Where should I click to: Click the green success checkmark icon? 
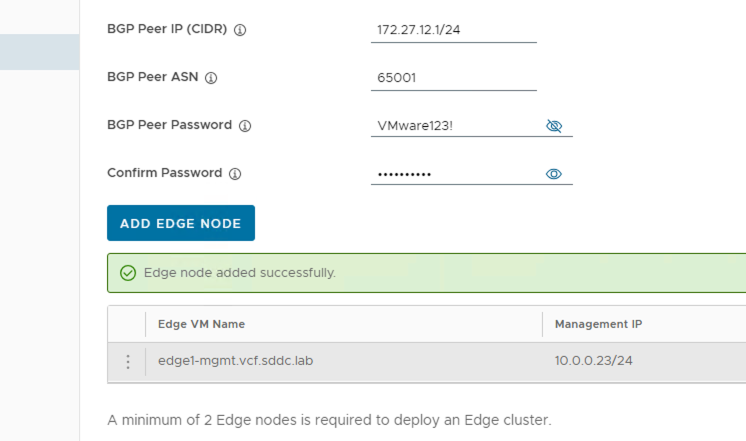[128, 273]
